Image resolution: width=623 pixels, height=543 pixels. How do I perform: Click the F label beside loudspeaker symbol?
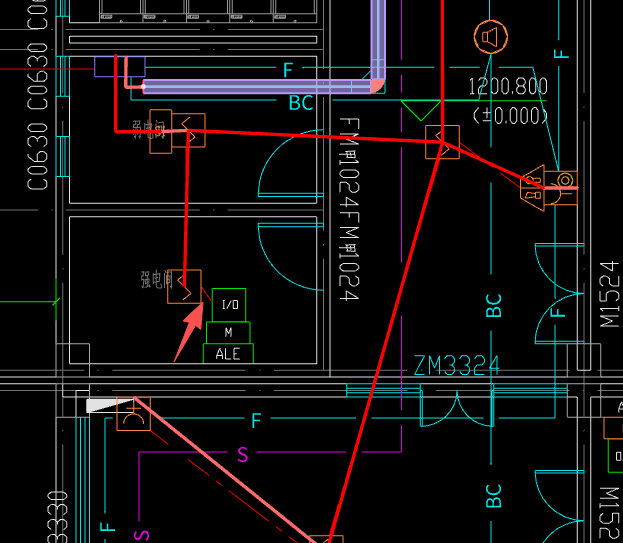tap(561, 54)
